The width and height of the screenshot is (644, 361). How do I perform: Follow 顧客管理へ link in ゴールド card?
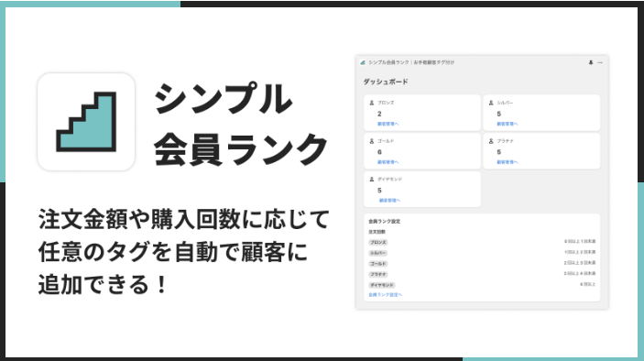[x=387, y=162]
